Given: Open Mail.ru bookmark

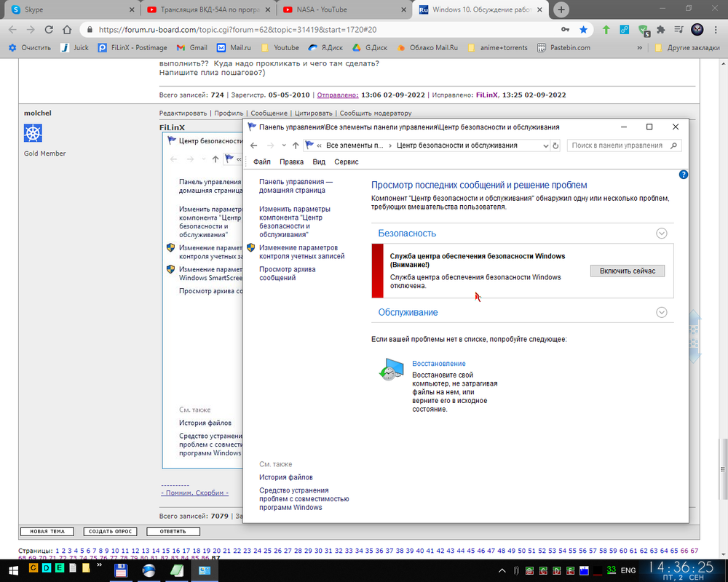Looking at the screenshot, I should pos(234,47).
